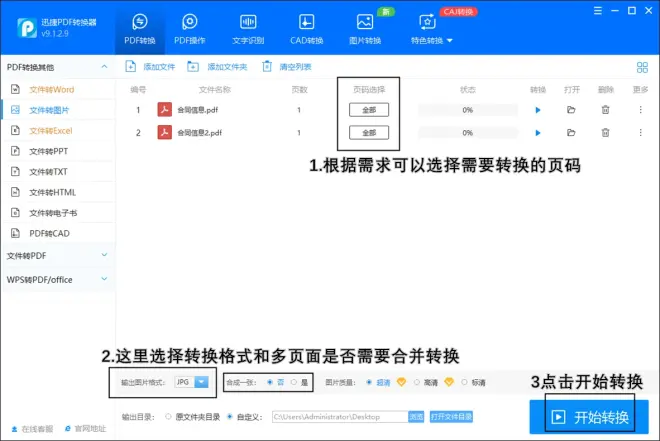Click 清空列表 to clear list
The width and height of the screenshot is (660, 441).
287,66
